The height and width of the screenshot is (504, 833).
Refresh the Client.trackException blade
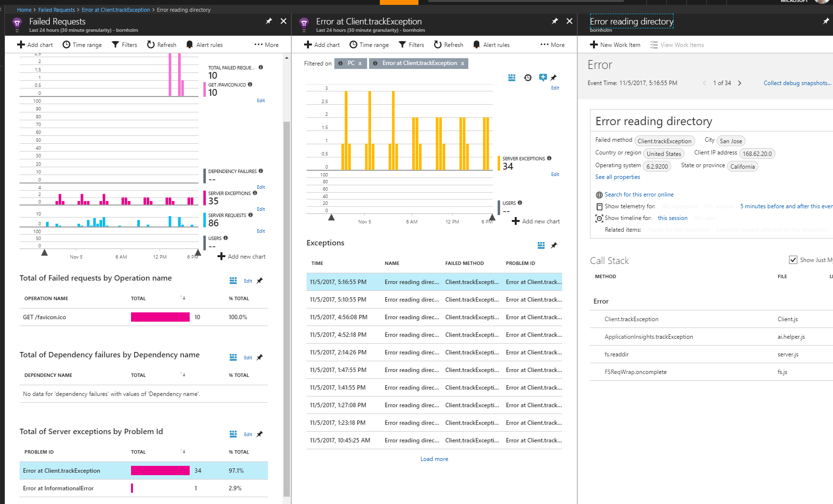(x=449, y=44)
